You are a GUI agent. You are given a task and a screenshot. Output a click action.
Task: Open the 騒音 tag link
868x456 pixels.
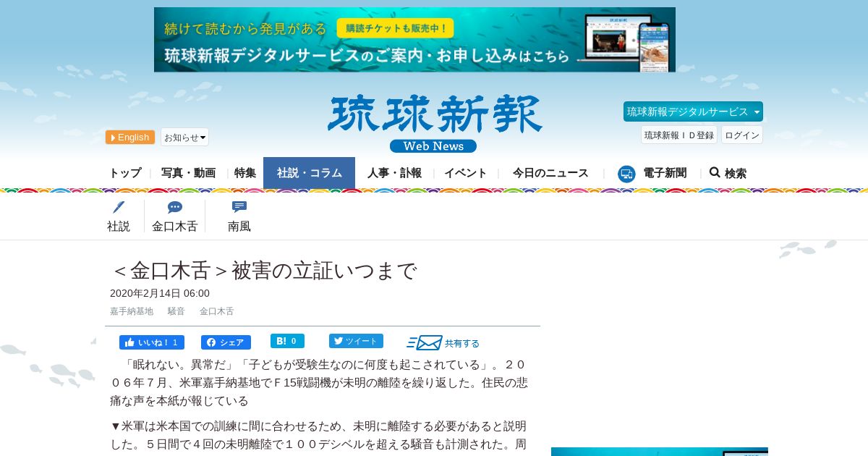point(176,311)
